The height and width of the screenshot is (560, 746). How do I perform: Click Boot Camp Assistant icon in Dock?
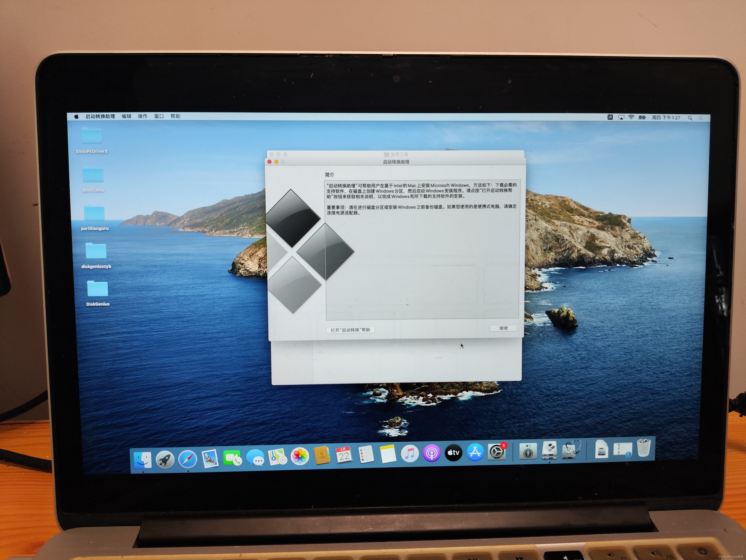(x=549, y=450)
